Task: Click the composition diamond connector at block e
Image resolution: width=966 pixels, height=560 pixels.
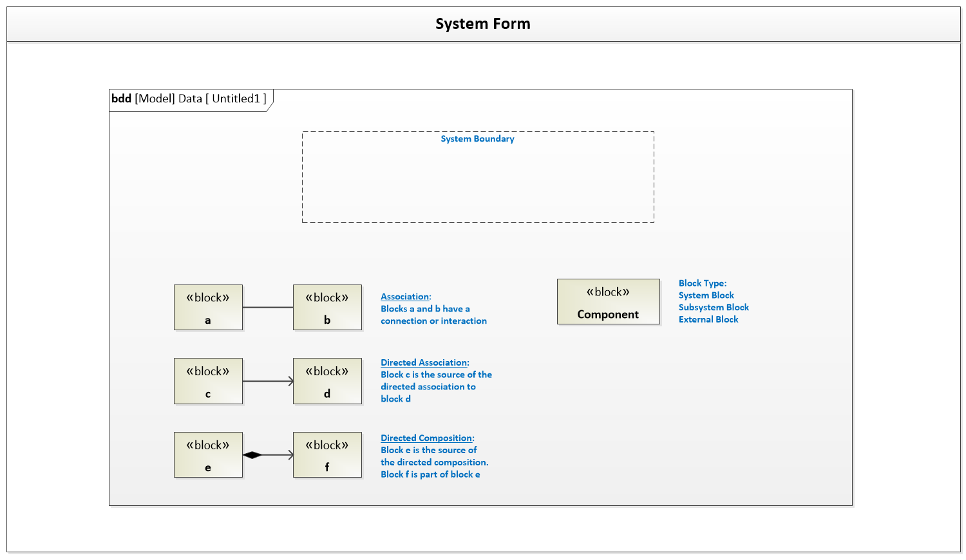Action: coord(252,455)
